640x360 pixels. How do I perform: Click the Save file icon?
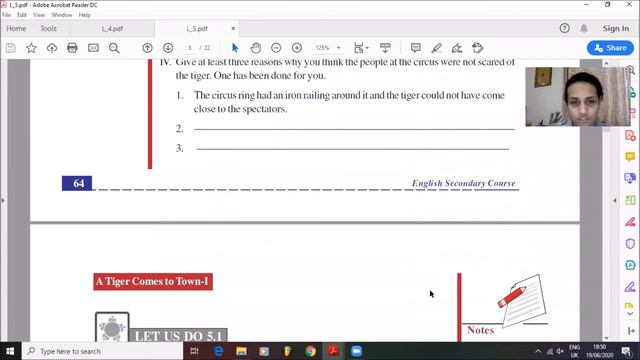point(11,48)
